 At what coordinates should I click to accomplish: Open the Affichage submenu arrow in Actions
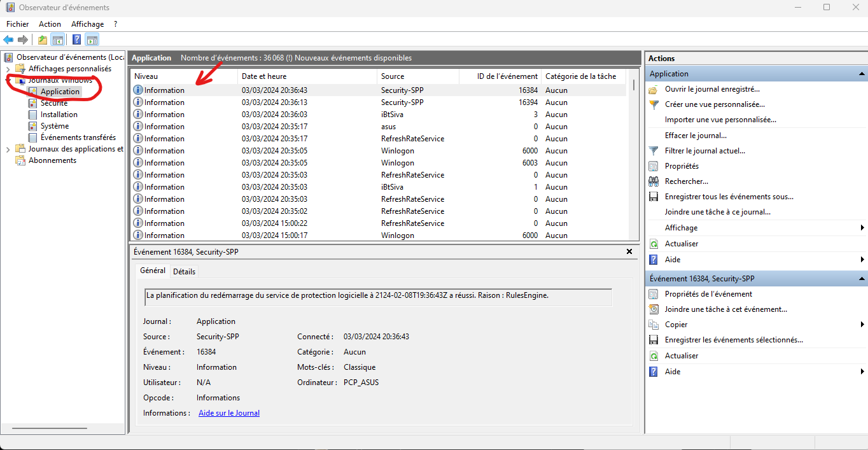862,228
